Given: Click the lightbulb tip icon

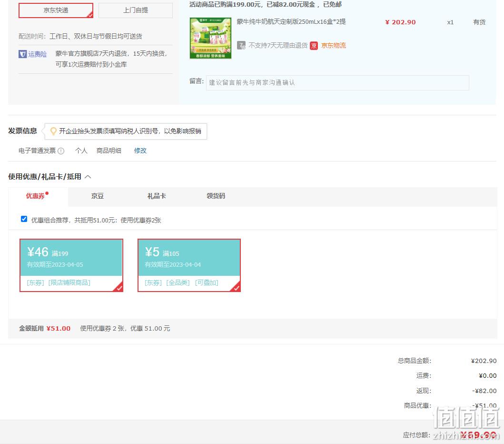Looking at the screenshot, I should pyautogui.click(x=53, y=131).
